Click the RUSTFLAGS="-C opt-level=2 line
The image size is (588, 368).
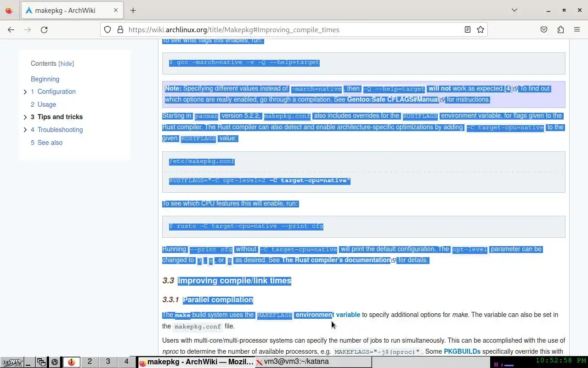pyautogui.click(x=260, y=180)
